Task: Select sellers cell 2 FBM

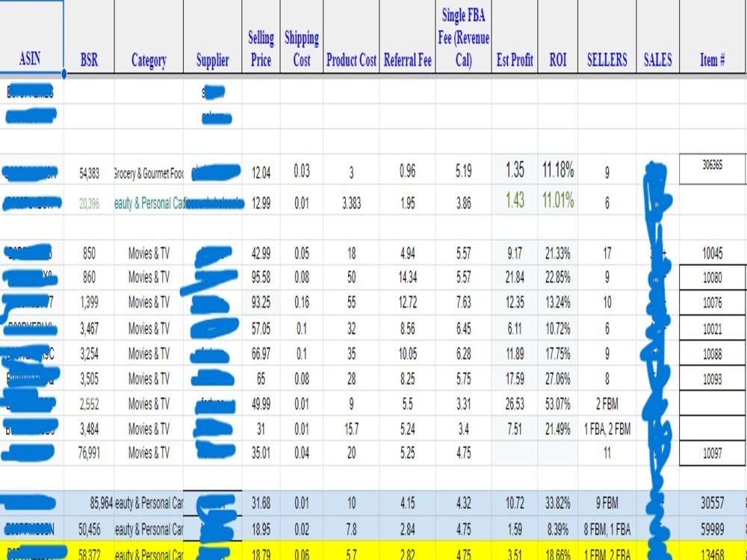Action: (607, 404)
